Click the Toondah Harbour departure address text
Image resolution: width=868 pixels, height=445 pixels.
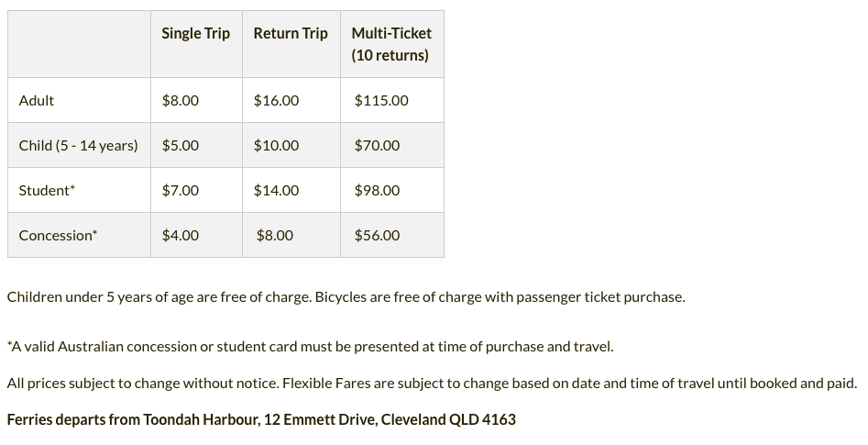[x=261, y=419]
